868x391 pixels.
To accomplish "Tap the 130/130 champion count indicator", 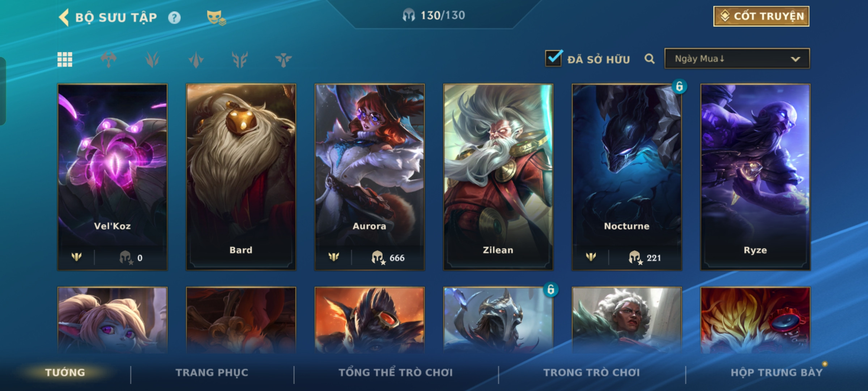I will click(x=434, y=15).
